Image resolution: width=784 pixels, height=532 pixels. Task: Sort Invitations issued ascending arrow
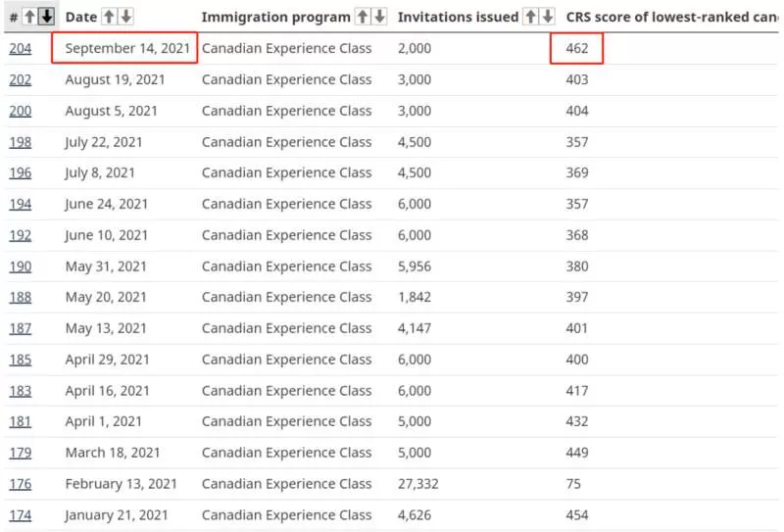pyautogui.click(x=530, y=17)
